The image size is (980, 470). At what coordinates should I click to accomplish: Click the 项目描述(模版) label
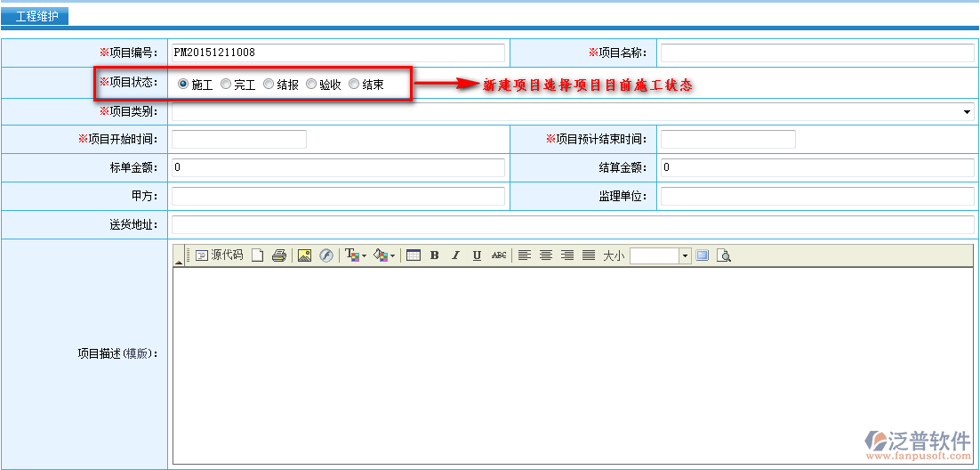(x=117, y=353)
